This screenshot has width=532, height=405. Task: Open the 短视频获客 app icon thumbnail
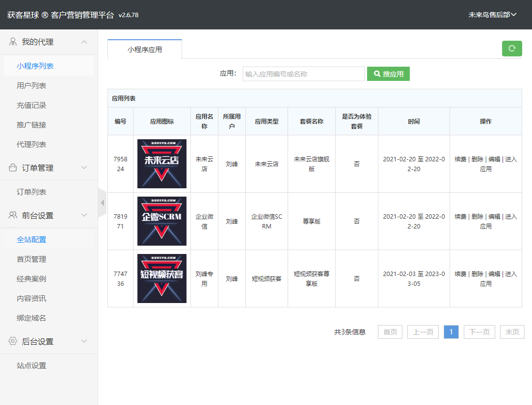tap(162, 278)
